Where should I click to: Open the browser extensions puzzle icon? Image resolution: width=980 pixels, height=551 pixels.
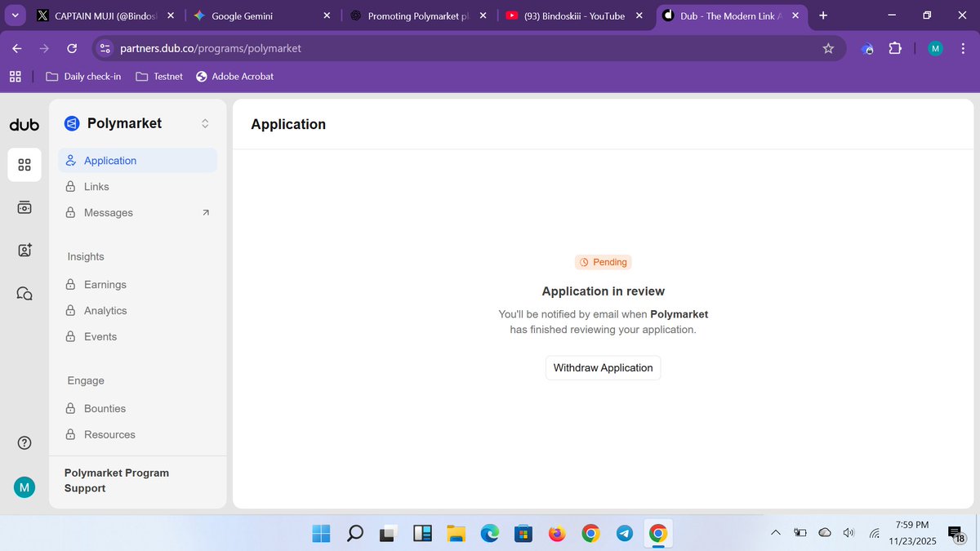click(x=895, y=48)
